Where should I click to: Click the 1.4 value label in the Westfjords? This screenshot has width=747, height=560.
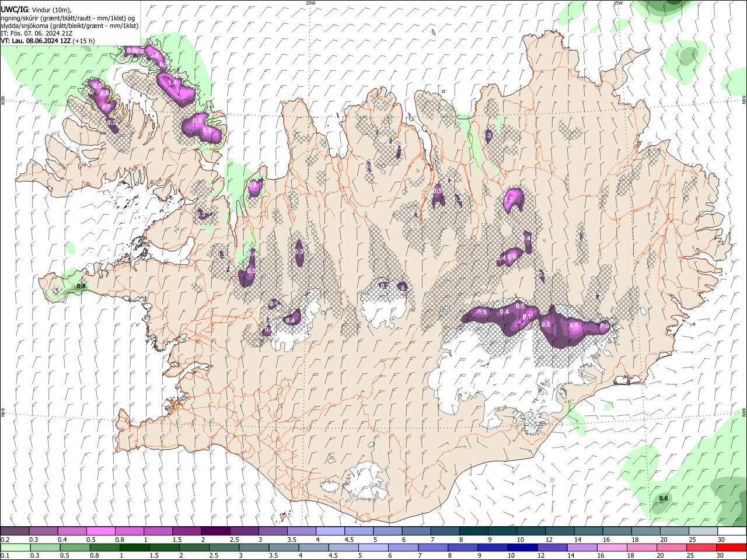(x=172, y=83)
